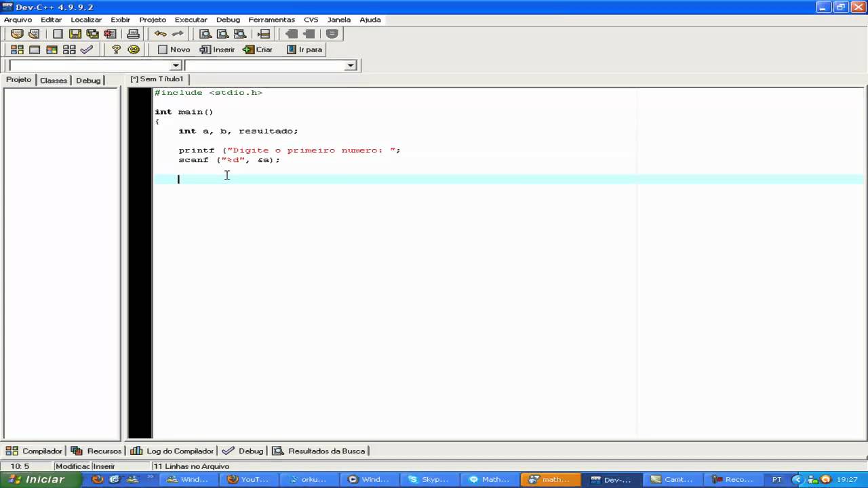The width and height of the screenshot is (868, 488).
Task: Select the Sem Título1 editor tab
Action: (x=157, y=79)
